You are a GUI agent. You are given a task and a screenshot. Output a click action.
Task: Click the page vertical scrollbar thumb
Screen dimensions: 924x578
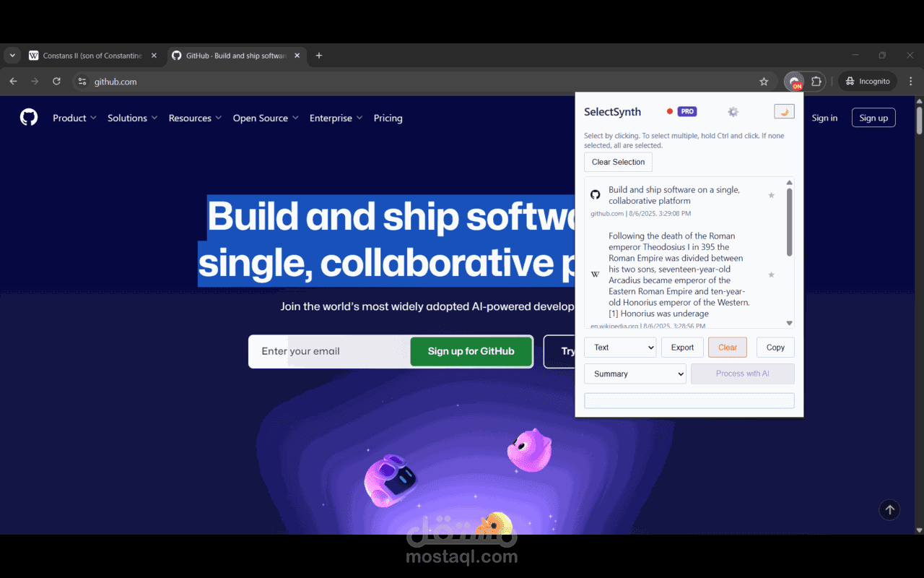(x=919, y=120)
